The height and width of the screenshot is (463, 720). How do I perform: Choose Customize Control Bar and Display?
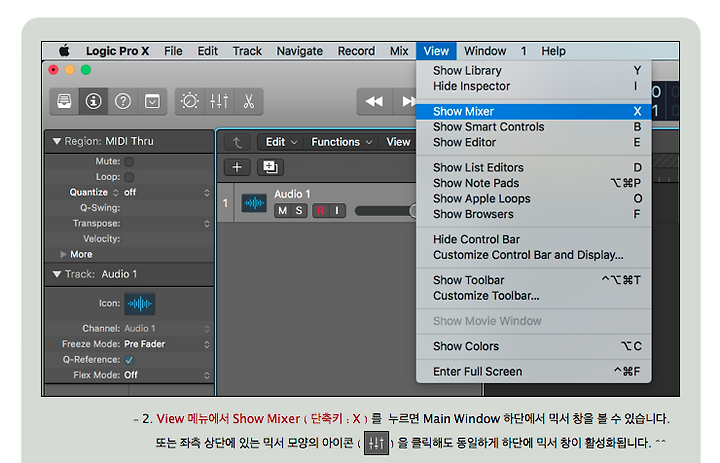[534, 255]
